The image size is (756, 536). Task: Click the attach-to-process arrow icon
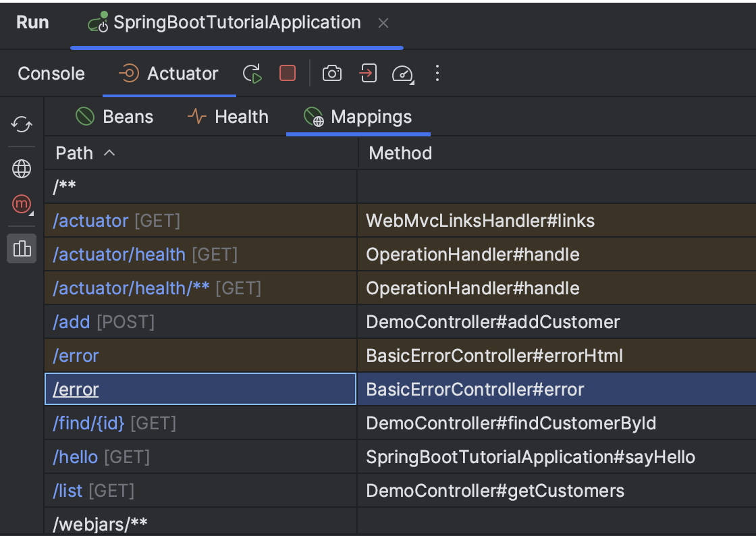(x=368, y=73)
